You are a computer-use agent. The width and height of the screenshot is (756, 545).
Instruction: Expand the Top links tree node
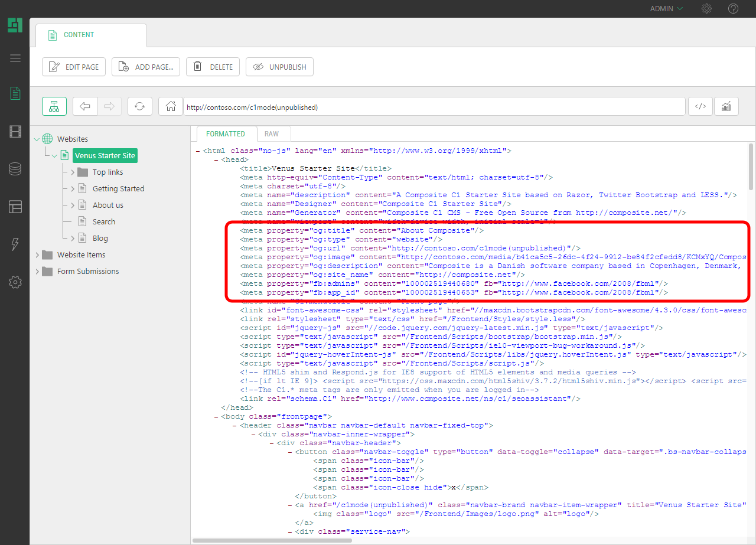coord(73,172)
